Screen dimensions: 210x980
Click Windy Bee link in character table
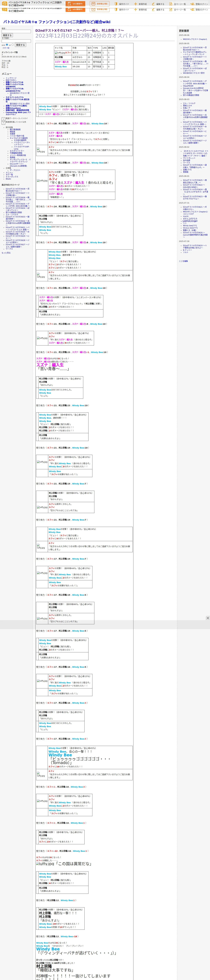pyautogui.click(x=61, y=67)
